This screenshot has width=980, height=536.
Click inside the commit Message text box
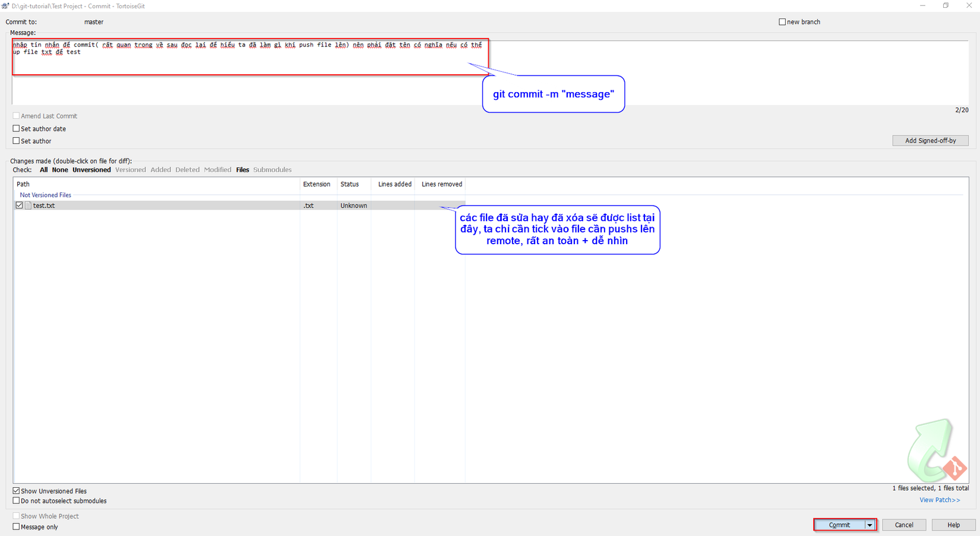click(x=490, y=72)
